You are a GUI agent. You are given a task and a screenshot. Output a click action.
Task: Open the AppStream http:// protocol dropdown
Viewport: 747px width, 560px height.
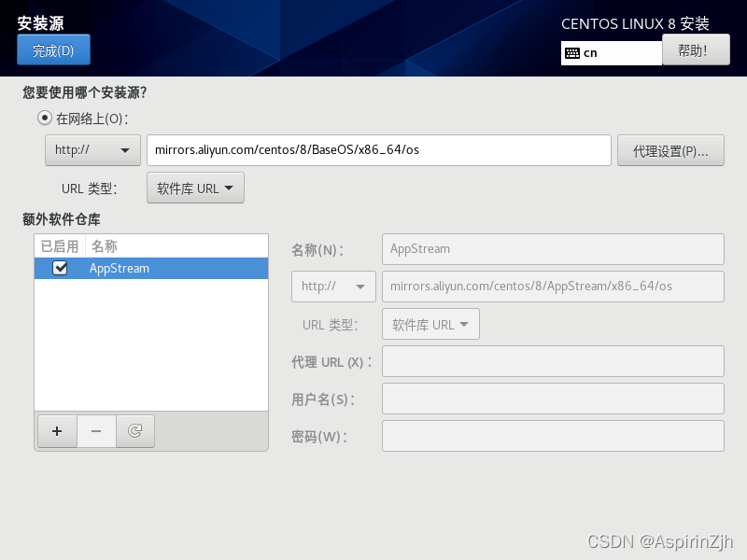pos(333,287)
